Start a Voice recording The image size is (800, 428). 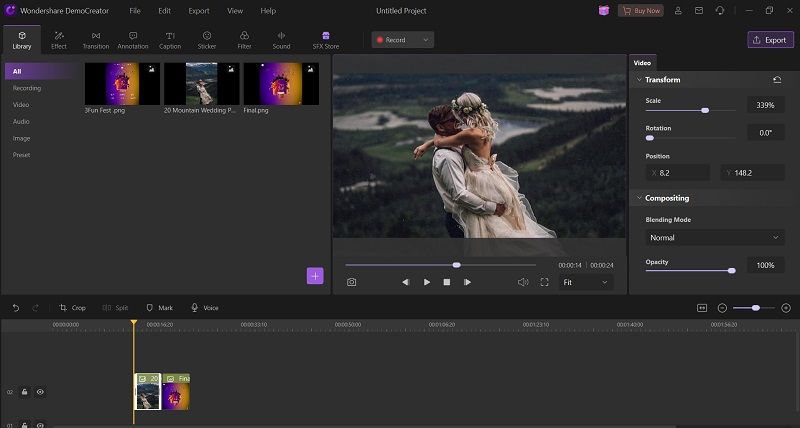pyautogui.click(x=205, y=308)
